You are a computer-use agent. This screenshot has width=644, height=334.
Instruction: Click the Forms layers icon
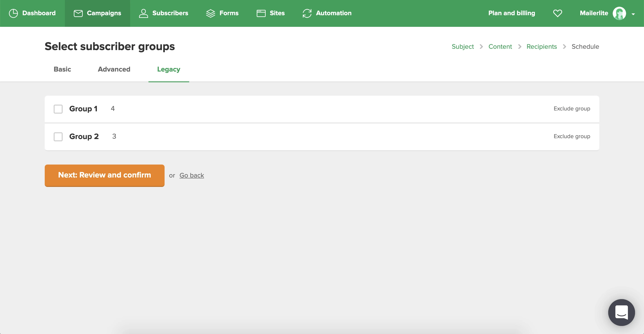coord(210,13)
